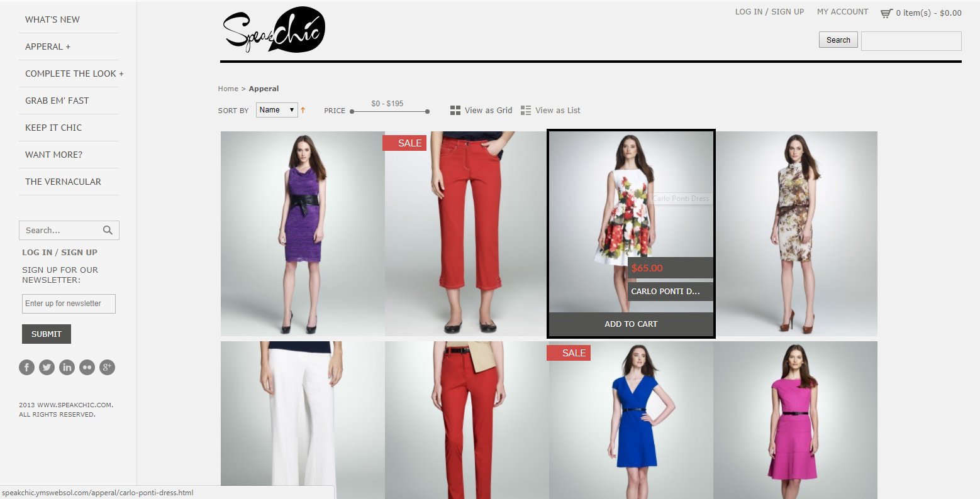Click the top-right Search button
The width and height of the screenshot is (980, 499).
(x=838, y=40)
